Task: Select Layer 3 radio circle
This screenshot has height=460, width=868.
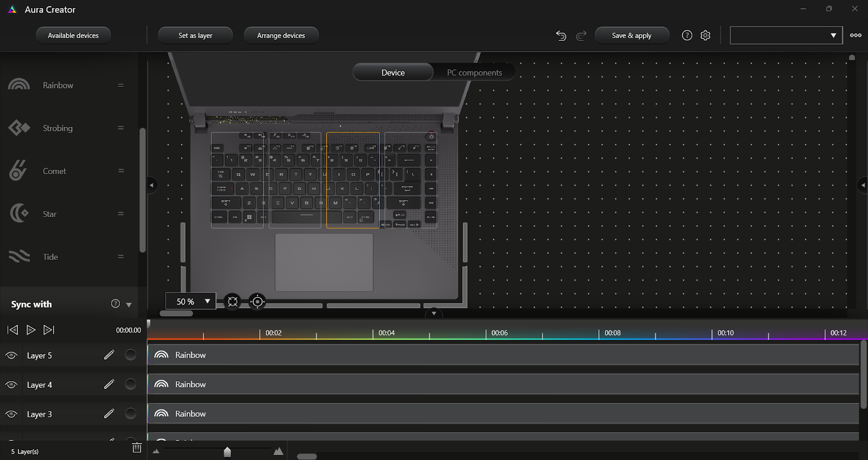Action: click(131, 413)
